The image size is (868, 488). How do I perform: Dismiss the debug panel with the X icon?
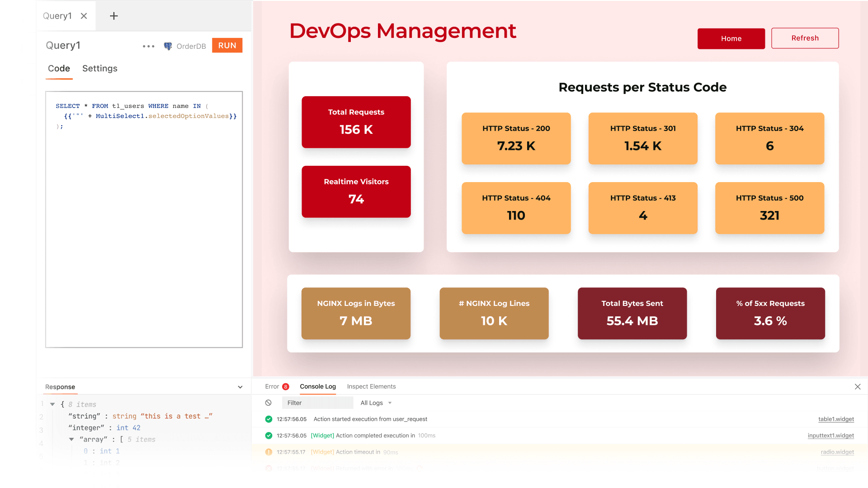(x=857, y=387)
